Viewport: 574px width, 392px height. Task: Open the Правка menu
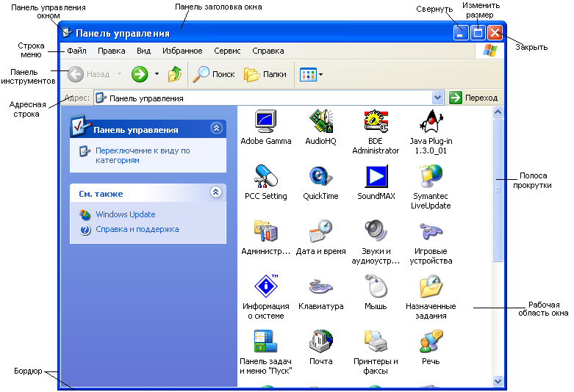pos(111,51)
